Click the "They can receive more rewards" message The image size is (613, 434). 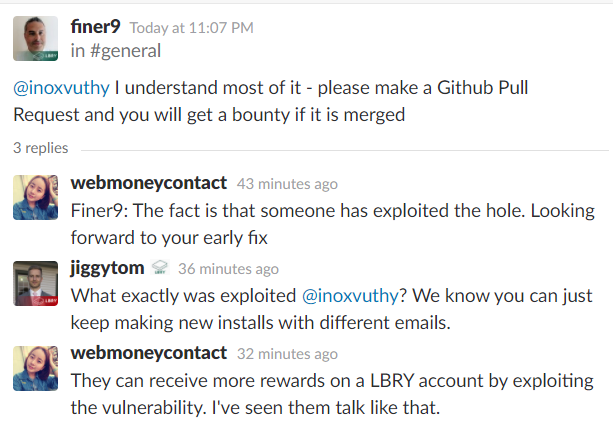(x=330, y=394)
